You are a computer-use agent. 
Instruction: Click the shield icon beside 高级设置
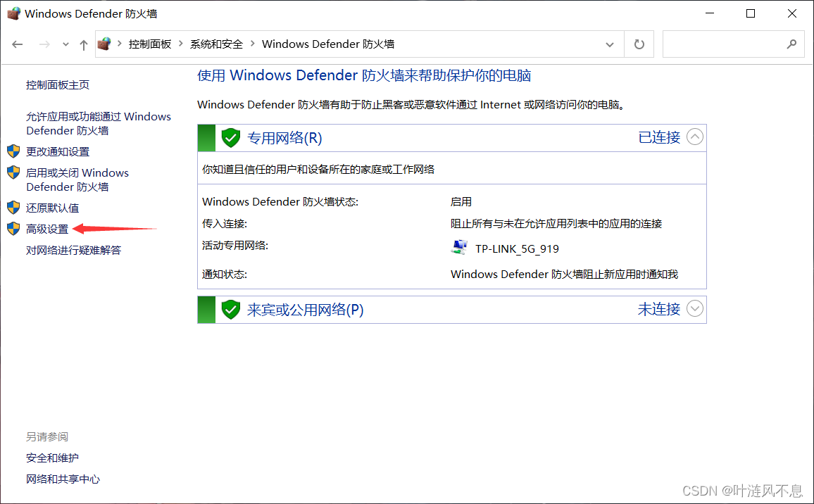13,228
